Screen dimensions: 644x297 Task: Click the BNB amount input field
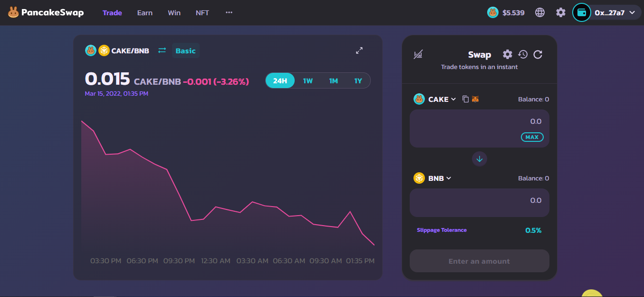479,203
